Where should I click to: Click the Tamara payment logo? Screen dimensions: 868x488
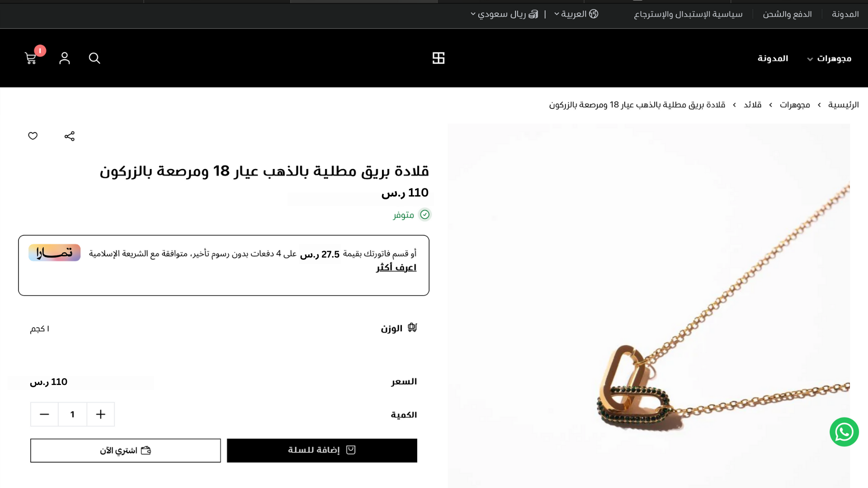(55, 253)
